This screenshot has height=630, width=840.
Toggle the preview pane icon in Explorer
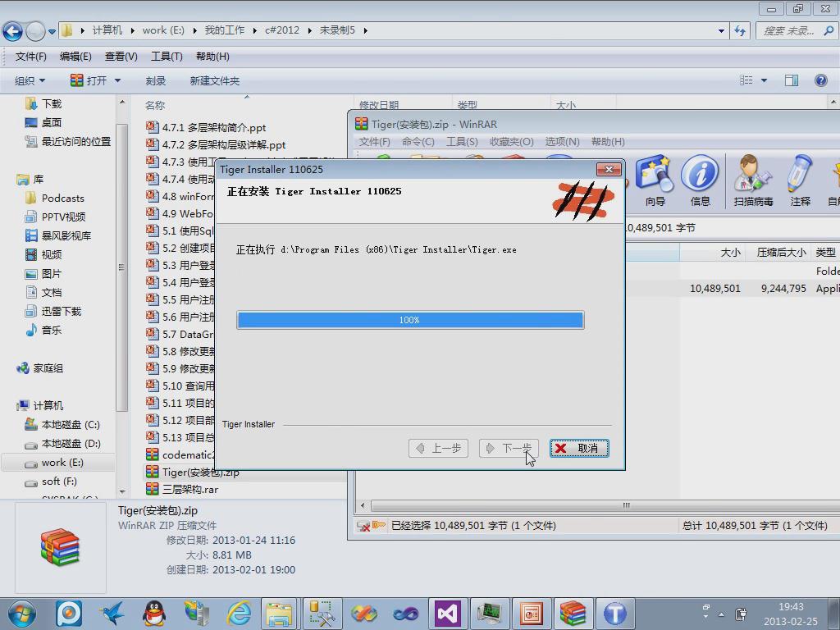coord(792,80)
